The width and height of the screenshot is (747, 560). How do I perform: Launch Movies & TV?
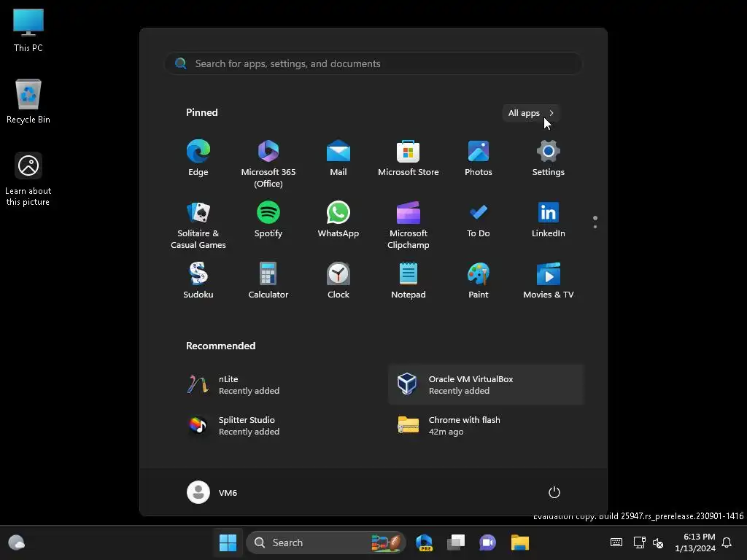[x=549, y=281]
